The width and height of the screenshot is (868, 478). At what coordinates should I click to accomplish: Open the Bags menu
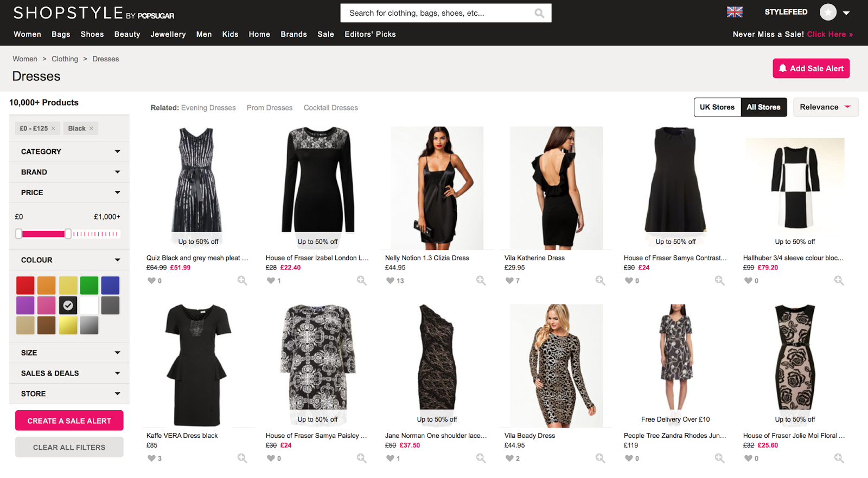[x=61, y=34]
